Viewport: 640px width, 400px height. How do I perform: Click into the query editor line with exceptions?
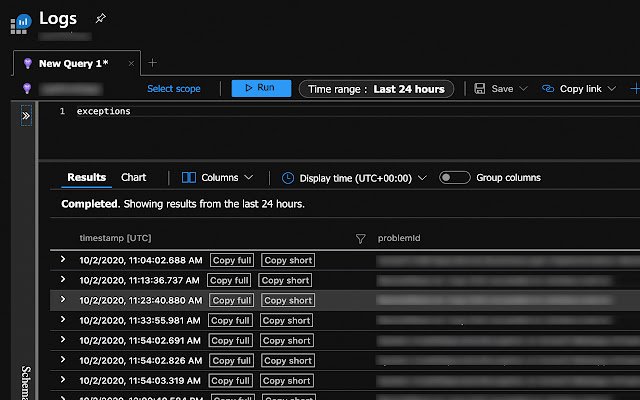103,111
